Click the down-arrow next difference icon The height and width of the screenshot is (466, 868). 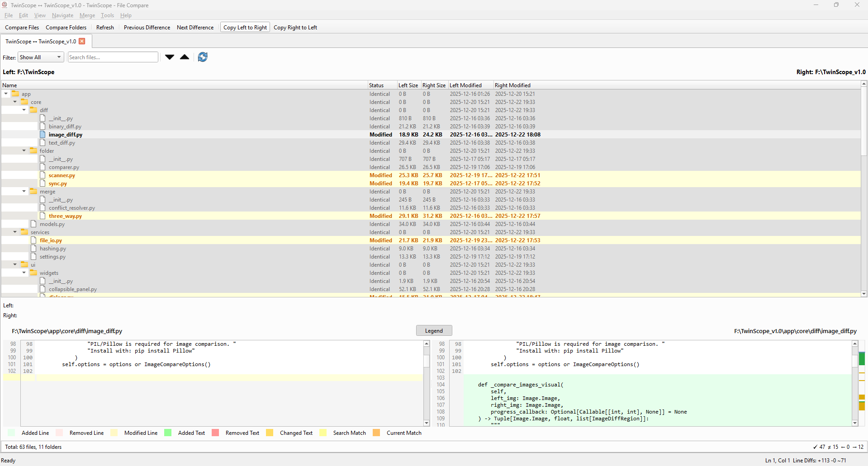pyautogui.click(x=170, y=57)
